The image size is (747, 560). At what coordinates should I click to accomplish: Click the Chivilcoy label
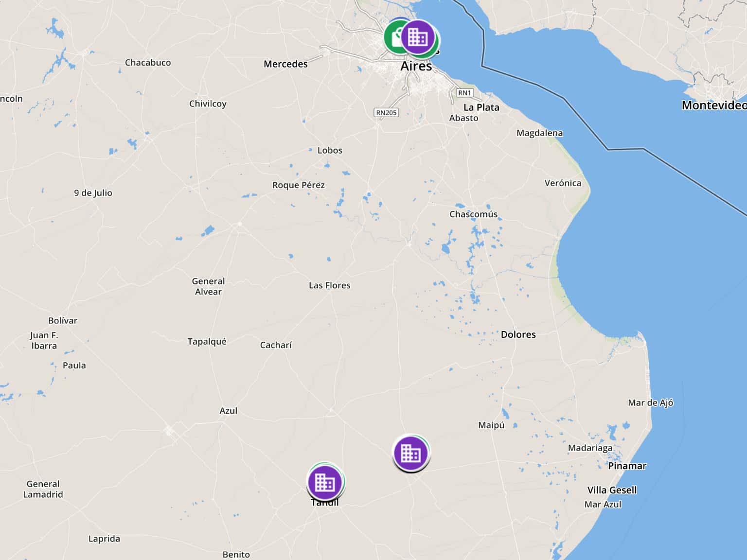pos(208,104)
